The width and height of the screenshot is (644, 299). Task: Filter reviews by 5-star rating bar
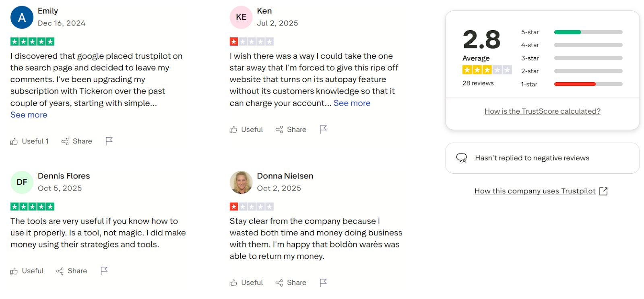(588, 32)
